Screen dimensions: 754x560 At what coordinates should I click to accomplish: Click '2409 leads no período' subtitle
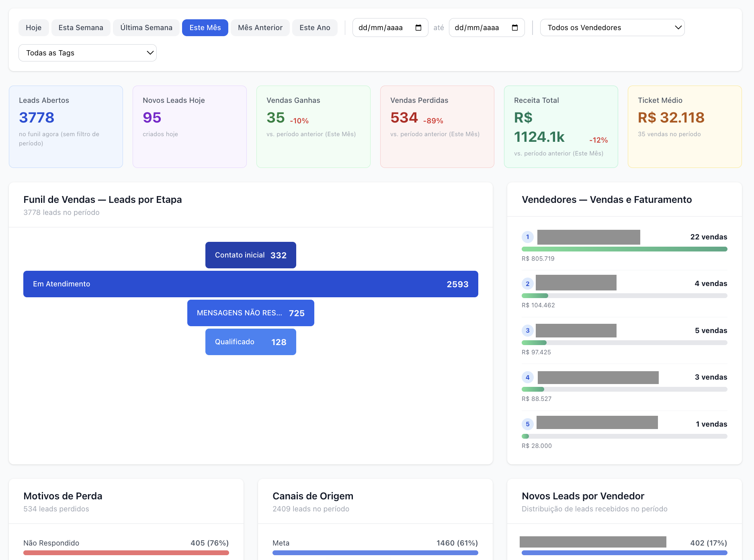click(x=311, y=509)
